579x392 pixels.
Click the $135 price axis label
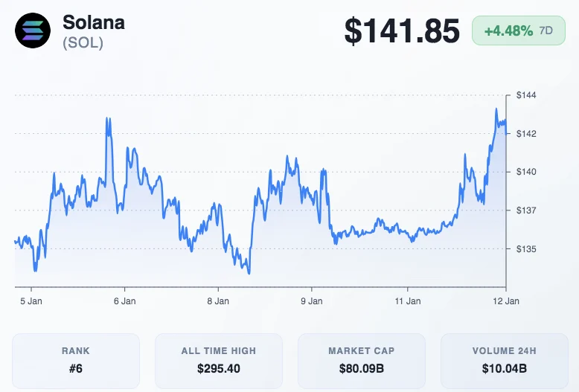click(526, 249)
